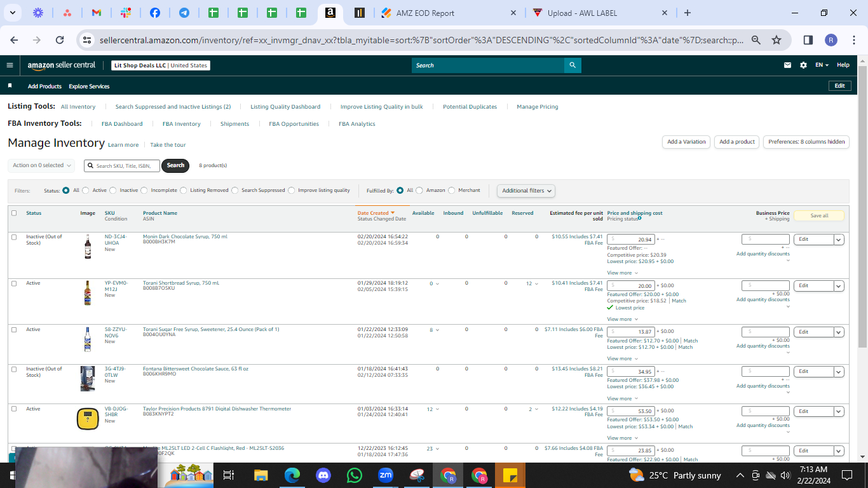This screenshot has height=488, width=868.
Task: Open the Seller Central messages envelope
Action: tap(788, 65)
